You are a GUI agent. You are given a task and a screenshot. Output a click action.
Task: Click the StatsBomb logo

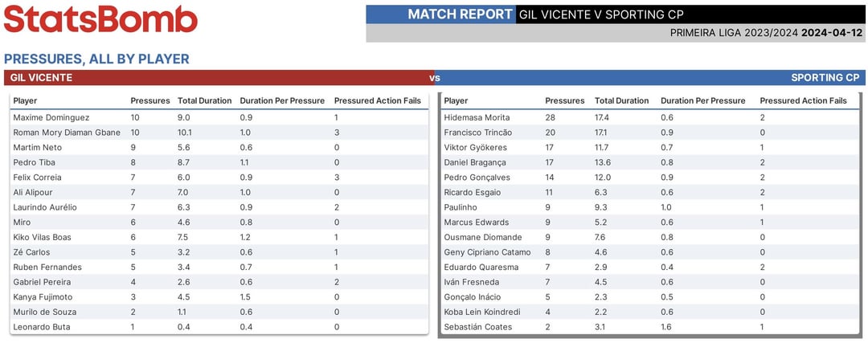[x=100, y=18]
